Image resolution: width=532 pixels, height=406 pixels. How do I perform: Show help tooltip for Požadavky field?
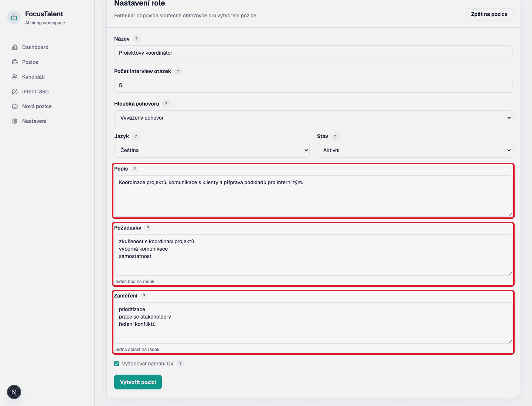point(148,228)
